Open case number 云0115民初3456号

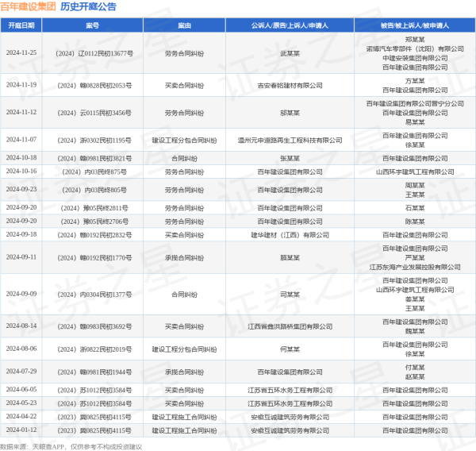(x=94, y=114)
